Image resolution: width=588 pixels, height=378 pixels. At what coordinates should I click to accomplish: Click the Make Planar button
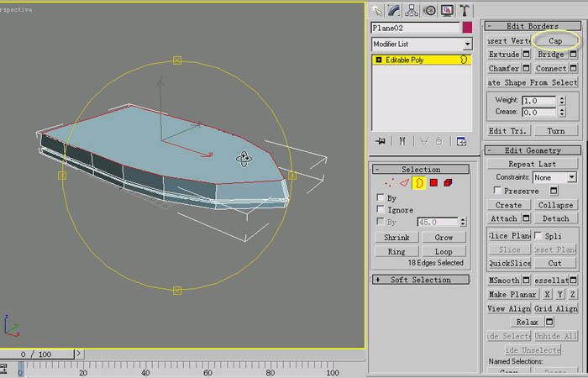(x=512, y=294)
